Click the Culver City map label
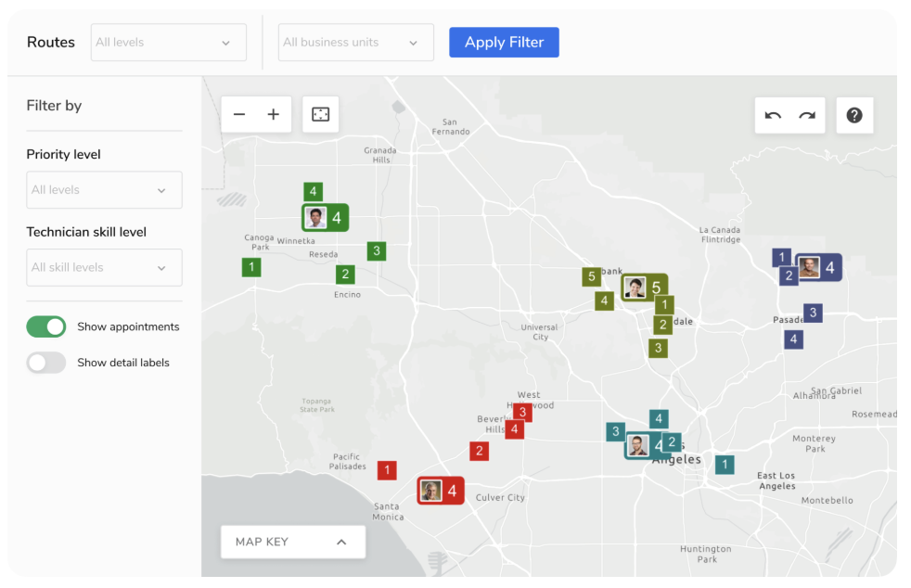911x588 pixels. [500, 497]
